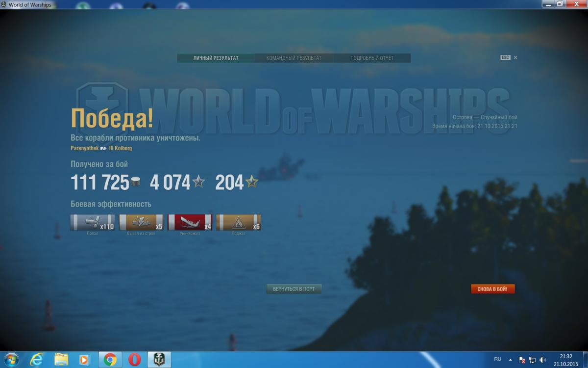The width and height of the screenshot is (588, 368).
Task: Click the World of Warships title bar icon
Action: 4,5
